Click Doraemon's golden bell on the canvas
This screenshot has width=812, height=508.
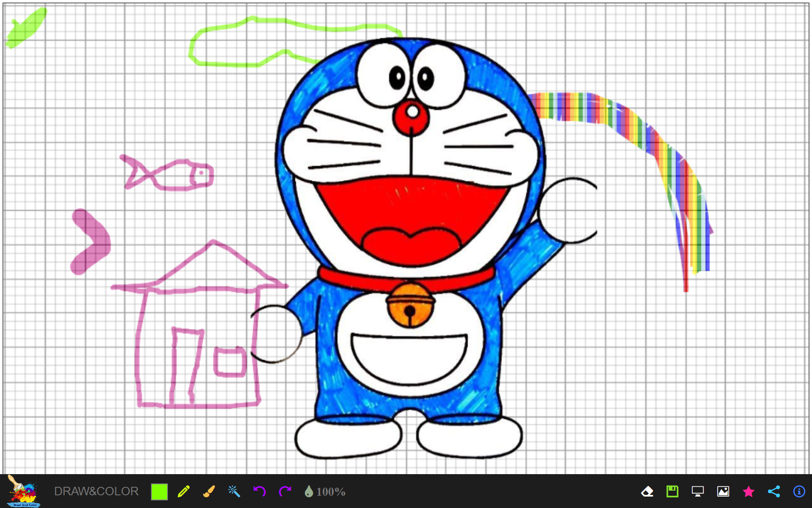410,306
